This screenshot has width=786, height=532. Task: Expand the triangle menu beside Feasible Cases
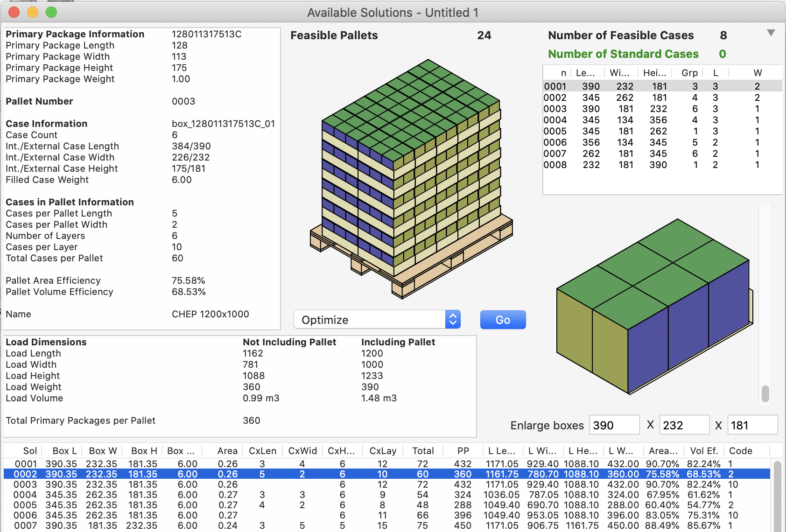(771, 33)
